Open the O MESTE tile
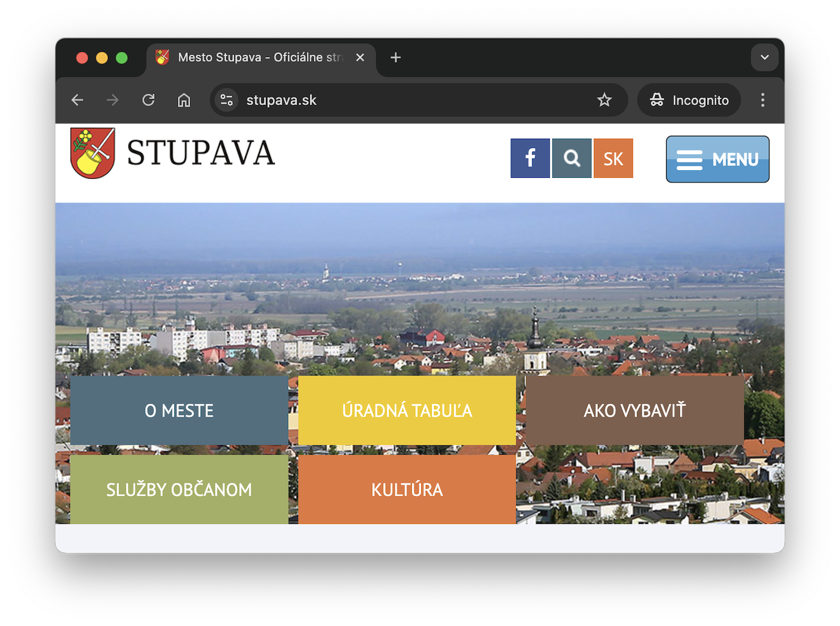The width and height of the screenshot is (840, 626). pos(179,410)
